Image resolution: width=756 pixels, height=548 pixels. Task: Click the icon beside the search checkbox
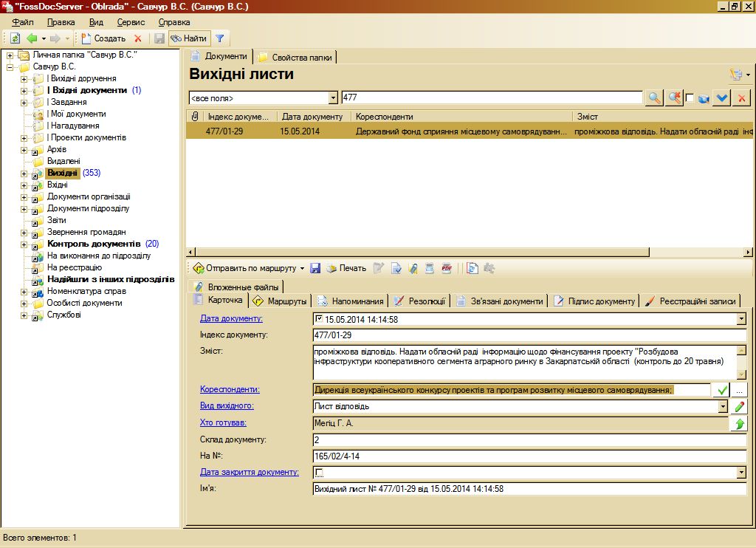tap(704, 98)
